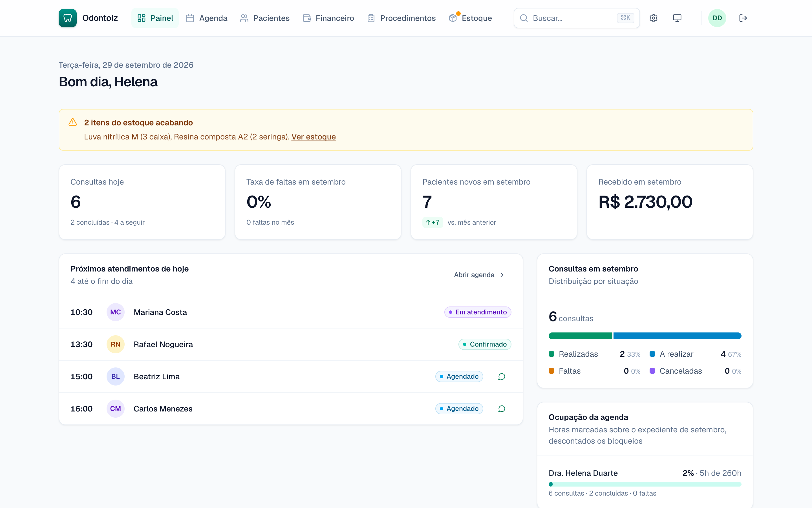Click the +7 trend badge
This screenshot has width=812, height=508.
point(433,222)
